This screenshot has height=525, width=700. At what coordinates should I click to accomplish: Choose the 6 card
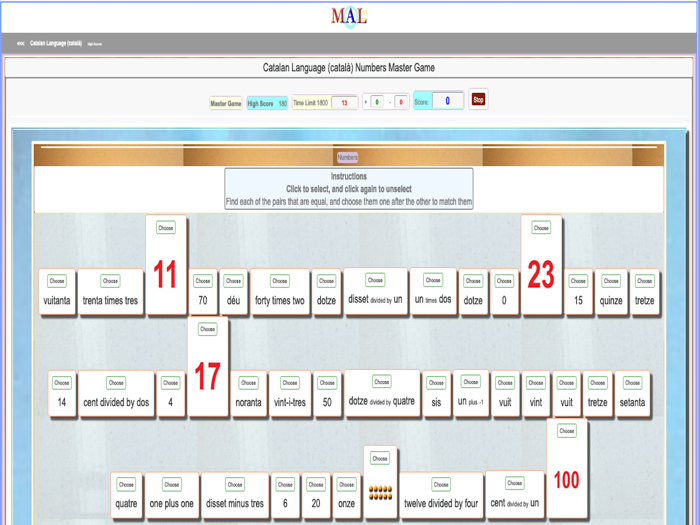[x=285, y=485]
